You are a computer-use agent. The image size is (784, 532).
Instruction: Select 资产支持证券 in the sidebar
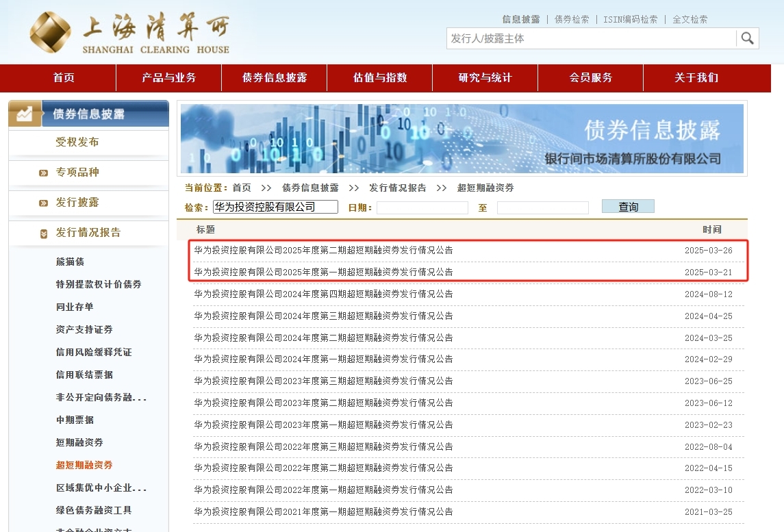coord(84,329)
